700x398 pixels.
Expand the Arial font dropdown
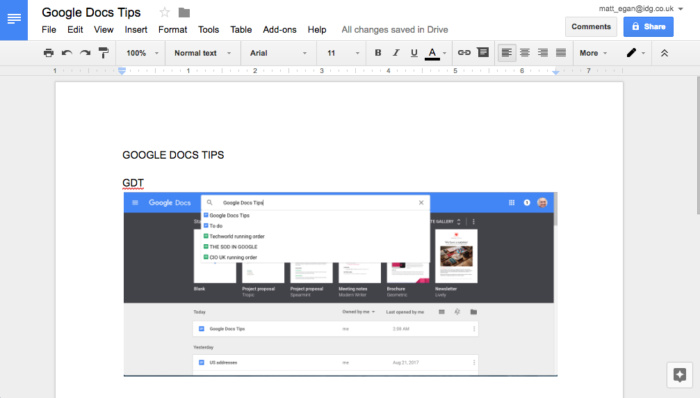tap(278, 53)
